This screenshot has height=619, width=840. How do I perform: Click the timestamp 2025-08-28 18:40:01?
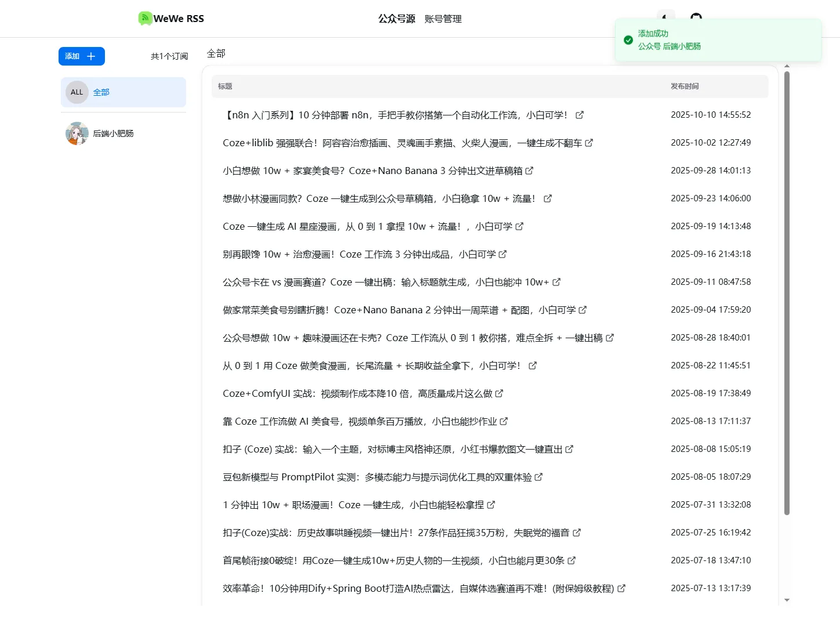pyautogui.click(x=711, y=338)
